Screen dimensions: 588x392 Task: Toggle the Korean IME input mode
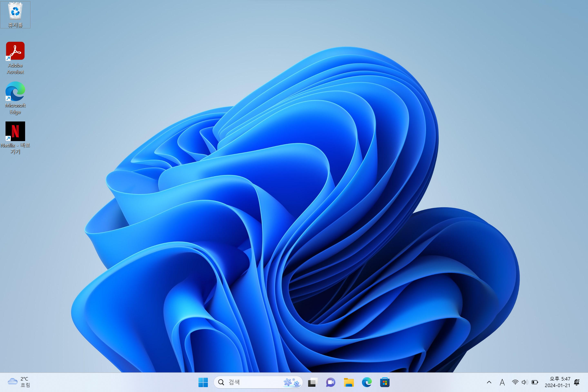[x=502, y=382]
